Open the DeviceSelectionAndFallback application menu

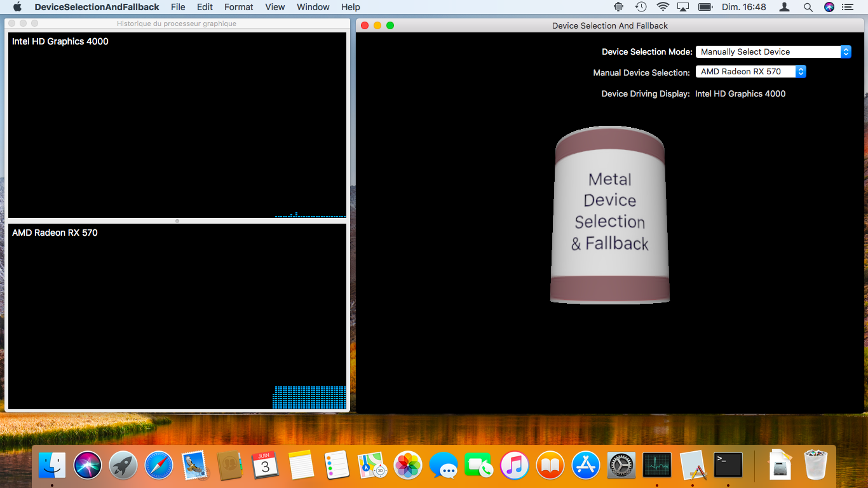[97, 7]
